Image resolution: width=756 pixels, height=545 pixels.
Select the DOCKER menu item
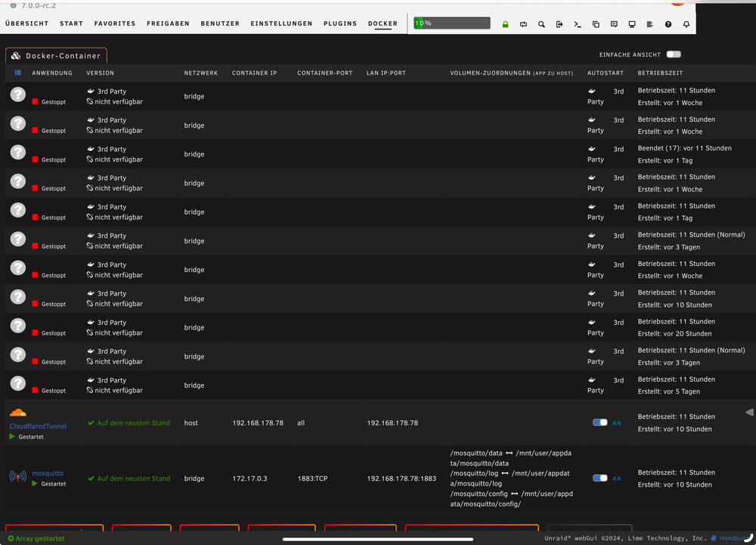click(383, 23)
